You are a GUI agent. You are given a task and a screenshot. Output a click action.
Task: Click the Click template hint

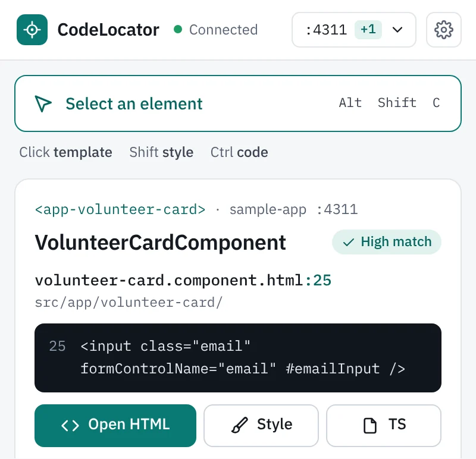[x=66, y=152]
